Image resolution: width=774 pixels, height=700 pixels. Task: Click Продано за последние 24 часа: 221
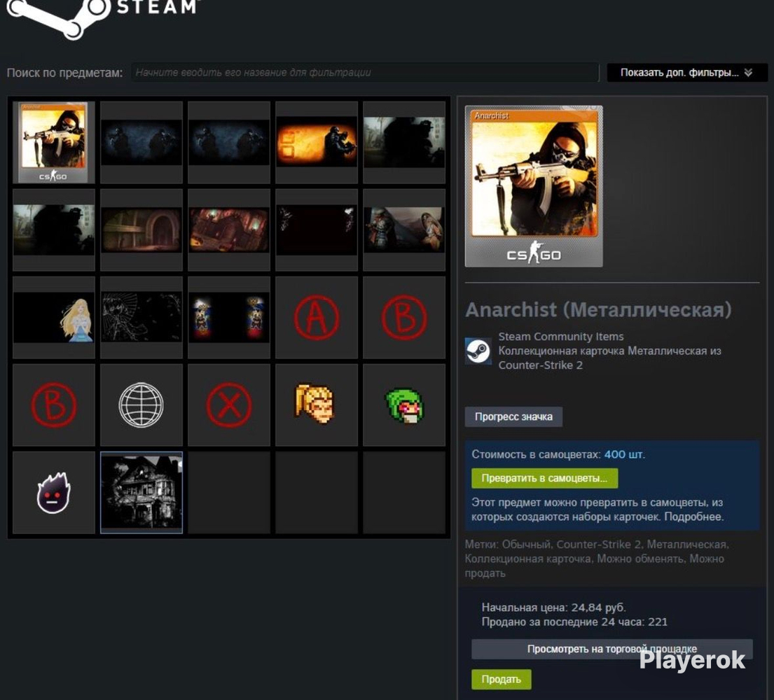point(574,622)
